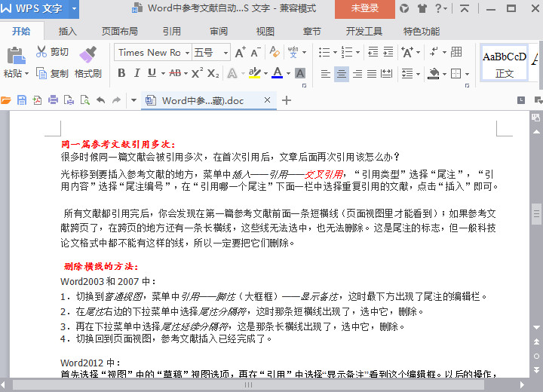Expand font color dropdown arrow

(x=288, y=73)
